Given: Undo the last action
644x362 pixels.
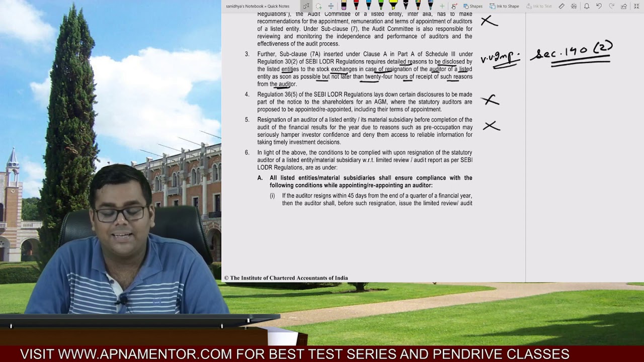Looking at the screenshot, I should [599, 6].
